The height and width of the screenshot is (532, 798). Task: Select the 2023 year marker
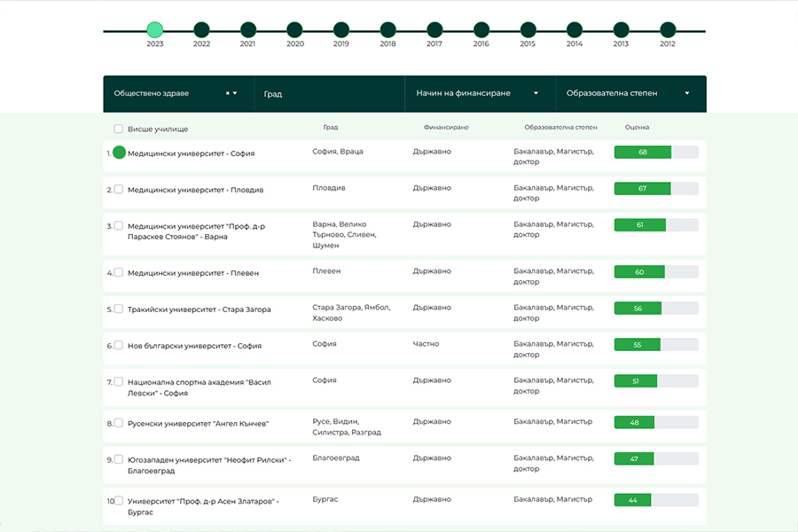pyautogui.click(x=154, y=30)
